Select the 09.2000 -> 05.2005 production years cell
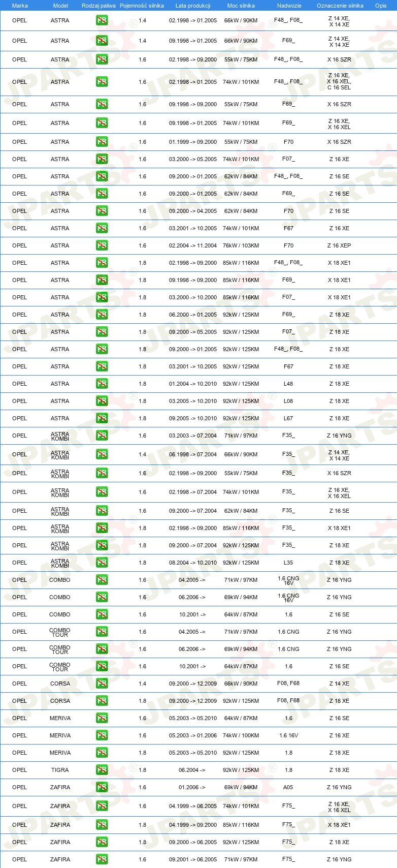397x868 pixels. (x=193, y=332)
